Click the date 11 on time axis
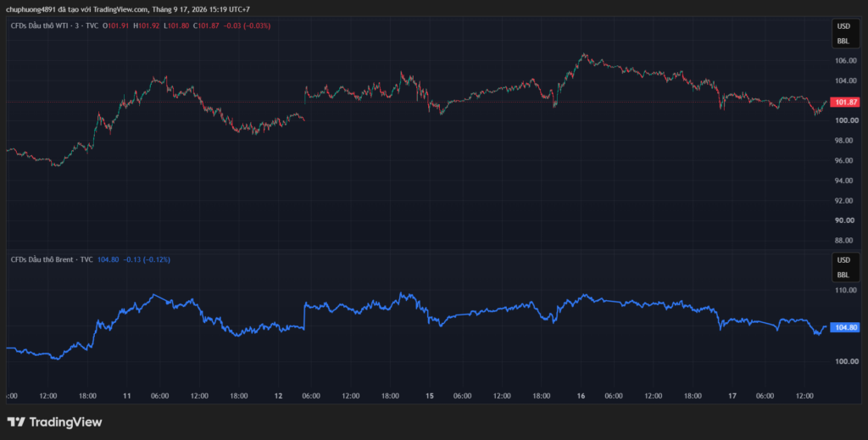 [127, 396]
